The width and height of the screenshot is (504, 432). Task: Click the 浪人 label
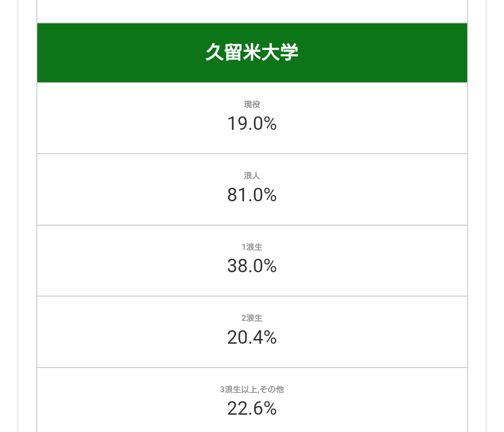tap(252, 176)
